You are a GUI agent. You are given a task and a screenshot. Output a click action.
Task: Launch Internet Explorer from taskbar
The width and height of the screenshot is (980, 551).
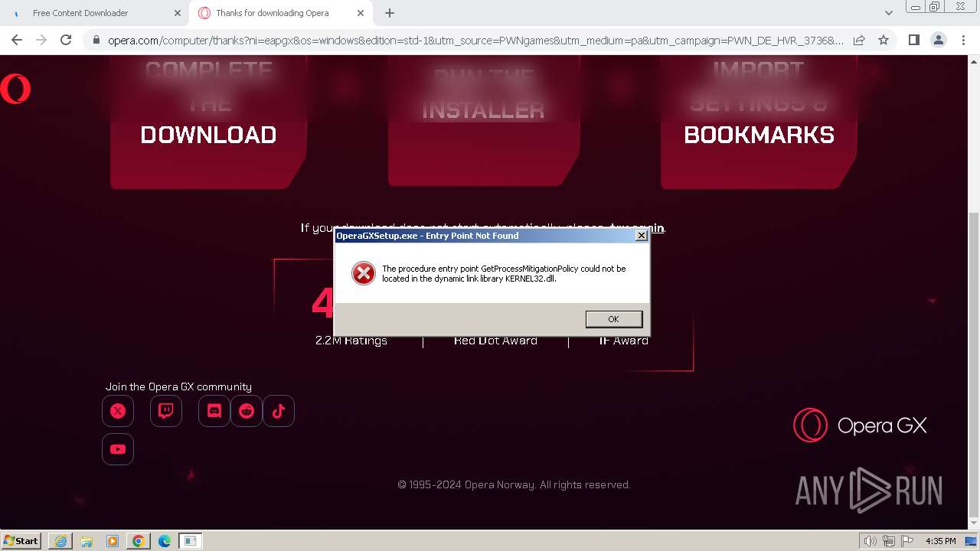point(60,541)
